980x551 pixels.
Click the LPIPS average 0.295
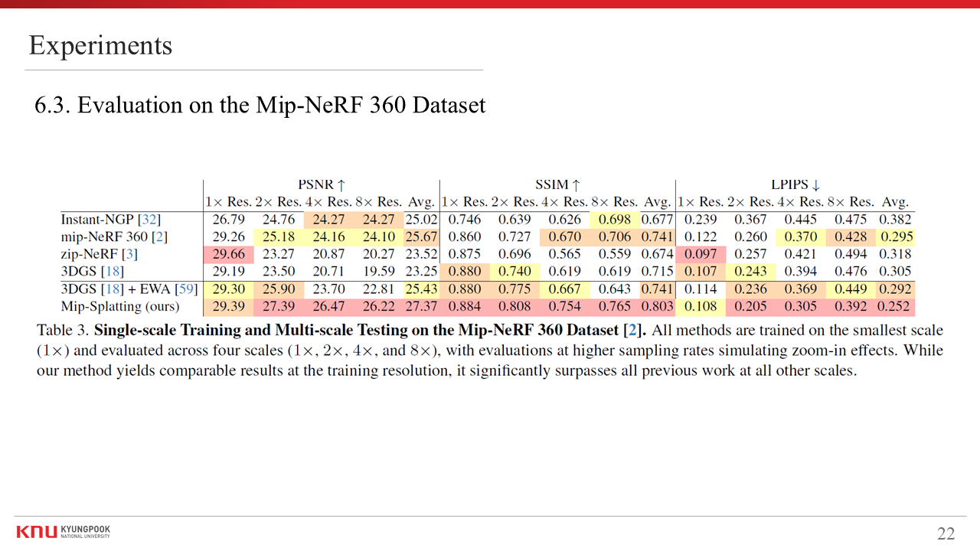[x=895, y=237]
